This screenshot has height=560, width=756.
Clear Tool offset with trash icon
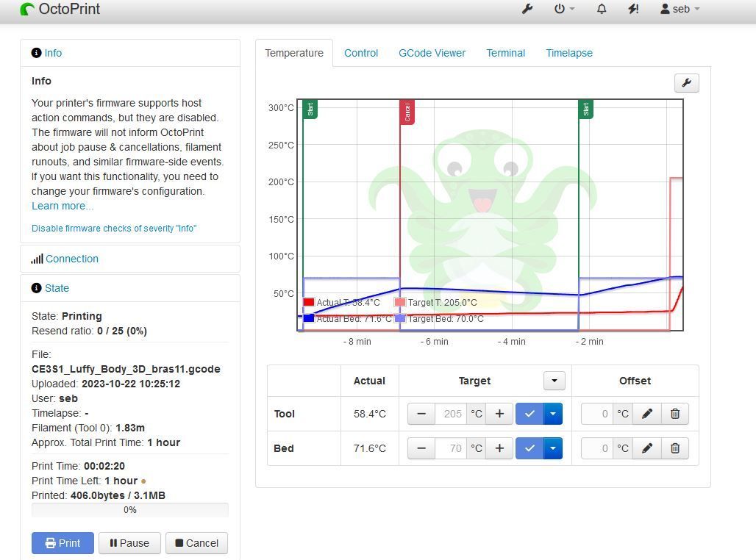click(x=675, y=414)
